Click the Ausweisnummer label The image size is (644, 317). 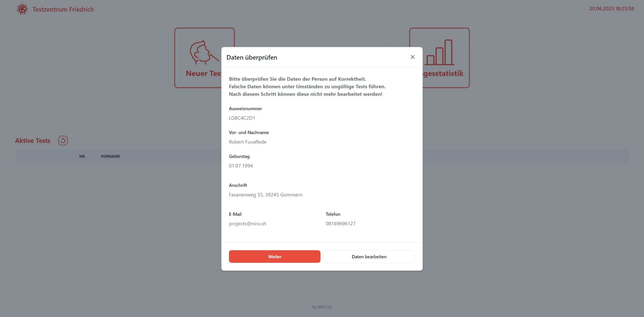coord(245,109)
